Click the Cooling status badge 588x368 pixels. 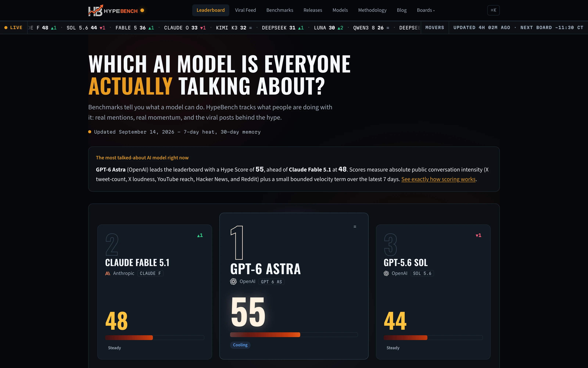click(x=240, y=345)
